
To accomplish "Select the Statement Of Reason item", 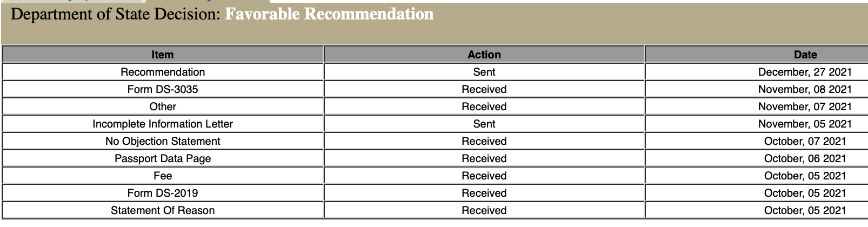I will click(x=163, y=210).
